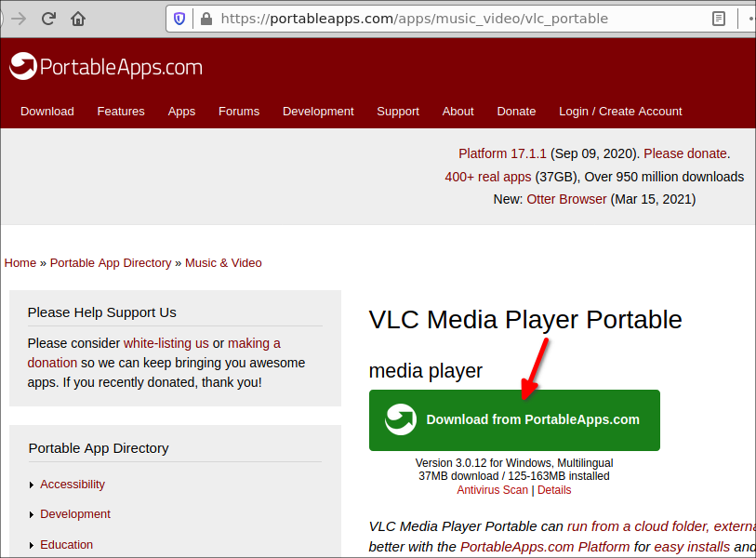Reload the page with the refresh icon
Viewport: 756px width, 558px height.
coord(48,19)
